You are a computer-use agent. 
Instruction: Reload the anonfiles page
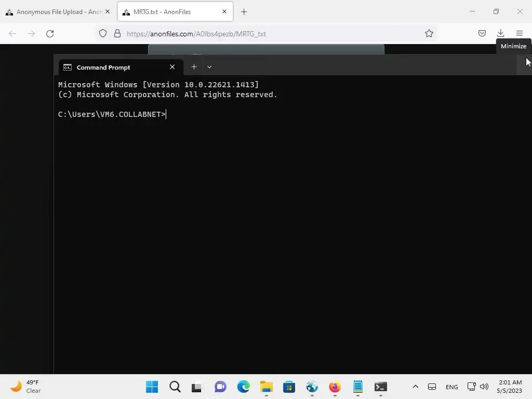click(x=50, y=34)
